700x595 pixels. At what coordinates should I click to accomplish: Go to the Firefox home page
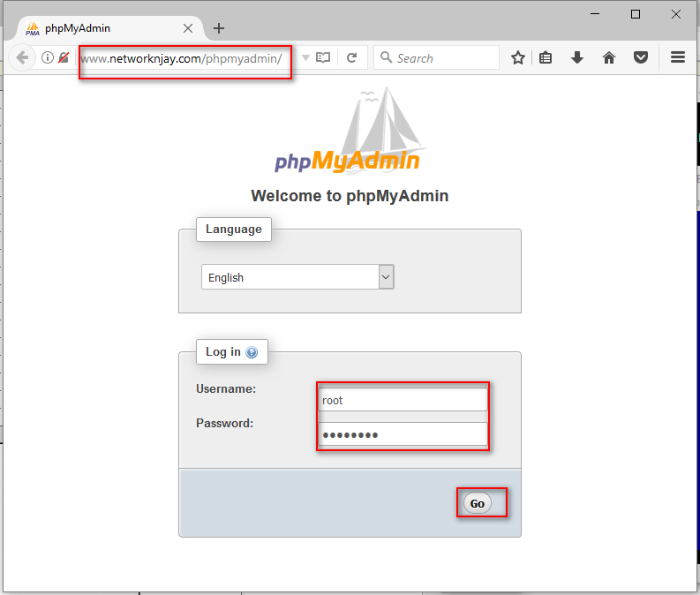coord(609,57)
